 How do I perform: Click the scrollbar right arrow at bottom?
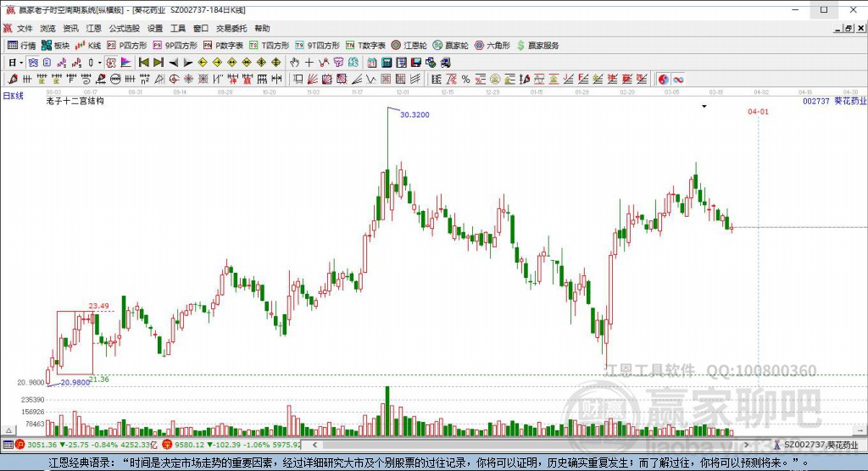[x=747, y=445]
